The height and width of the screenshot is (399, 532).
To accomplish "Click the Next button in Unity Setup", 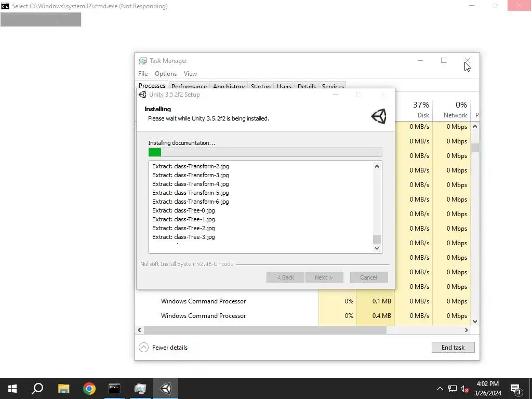I will click(x=324, y=277).
